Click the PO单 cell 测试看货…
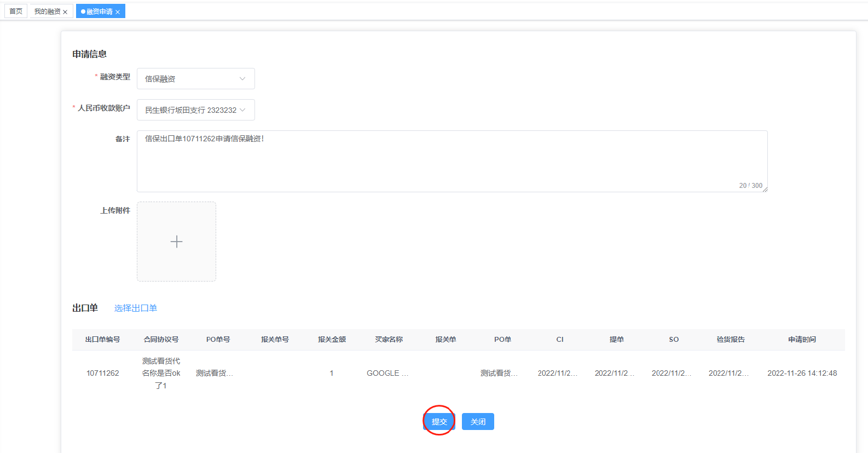The width and height of the screenshot is (868, 453). (499, 373)
